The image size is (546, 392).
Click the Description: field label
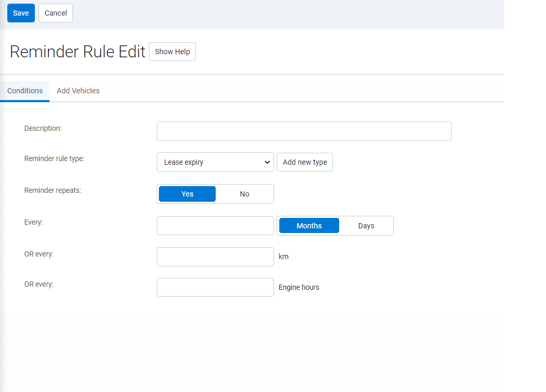43,128
